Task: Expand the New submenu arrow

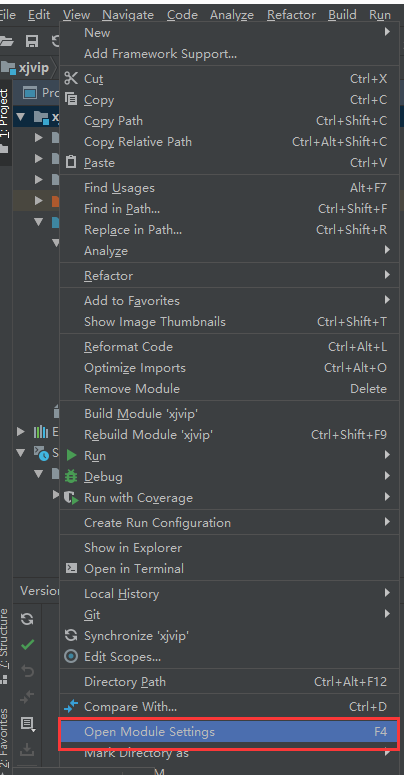Action: tap(387, 33)
